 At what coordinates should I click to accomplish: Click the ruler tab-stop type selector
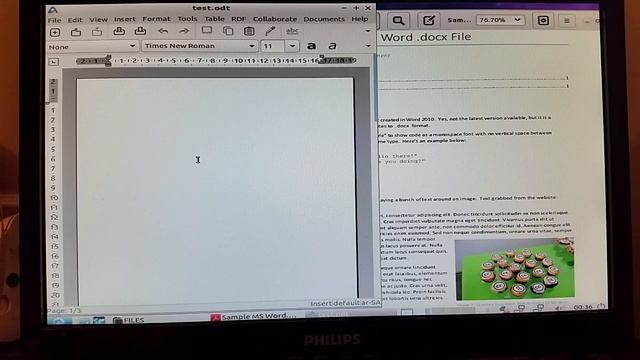tap(54, 62)
